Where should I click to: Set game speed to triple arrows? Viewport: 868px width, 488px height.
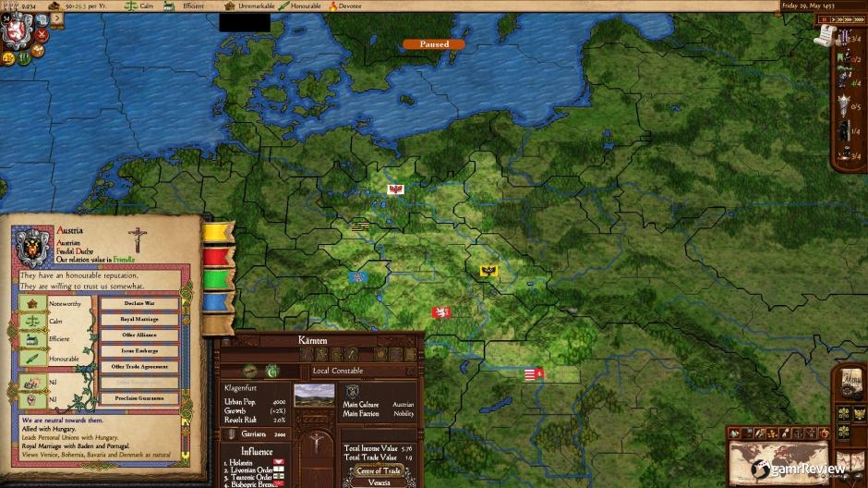(849, 19)
